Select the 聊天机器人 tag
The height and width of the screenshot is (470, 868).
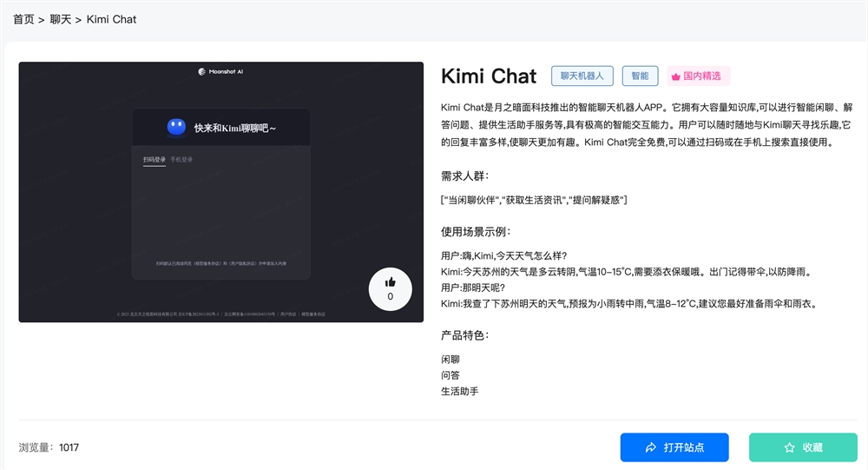point(582,76)
